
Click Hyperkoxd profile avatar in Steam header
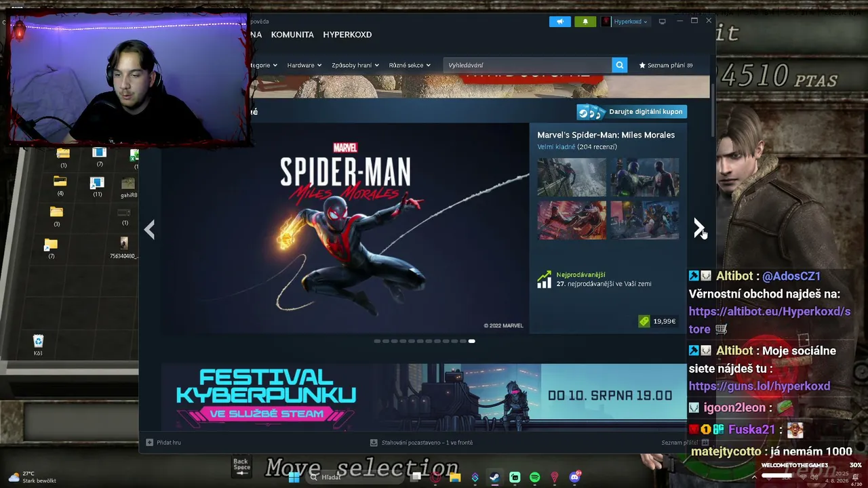[x=606, y=22]
